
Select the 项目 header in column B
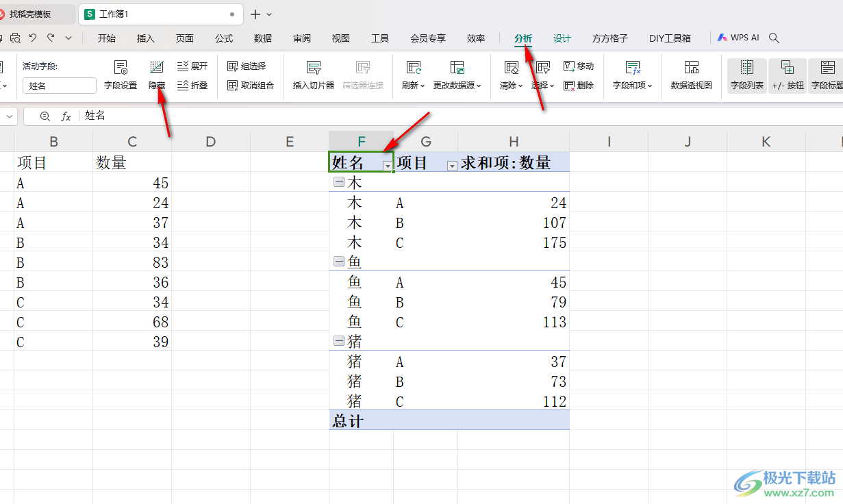point(53,162)
